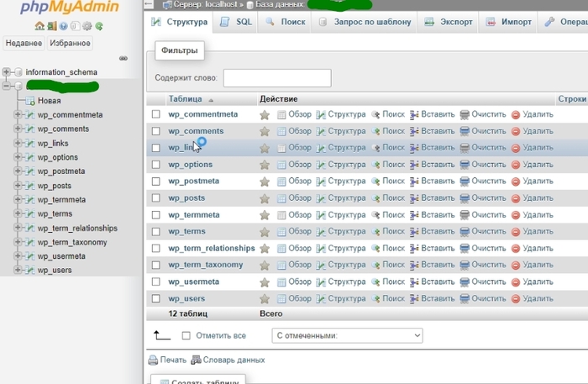Check the wp_comments row checkbox
The height and width of the screenshot is (384, 588).
[x=155, y=131]
